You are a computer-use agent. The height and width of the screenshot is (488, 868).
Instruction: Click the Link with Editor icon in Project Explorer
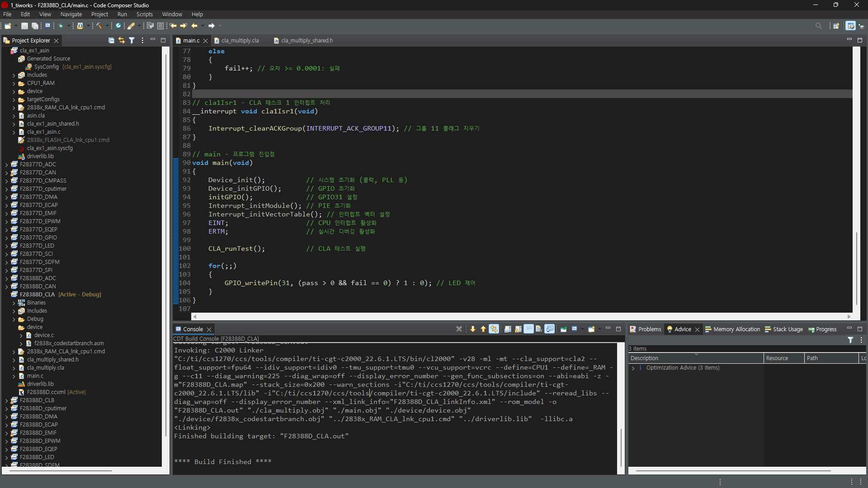click(x=121, y=40)
